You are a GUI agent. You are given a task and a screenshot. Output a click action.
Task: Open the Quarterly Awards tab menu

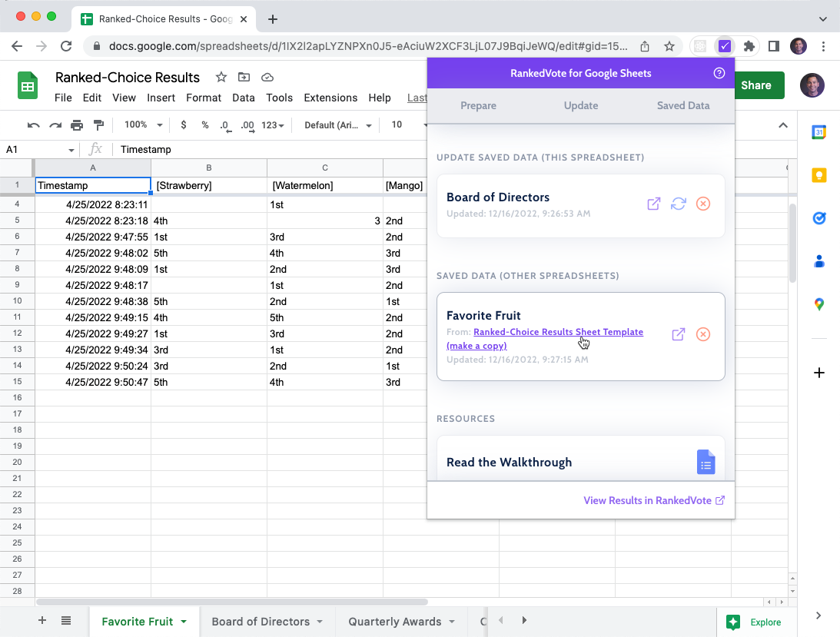coord(452,622)
